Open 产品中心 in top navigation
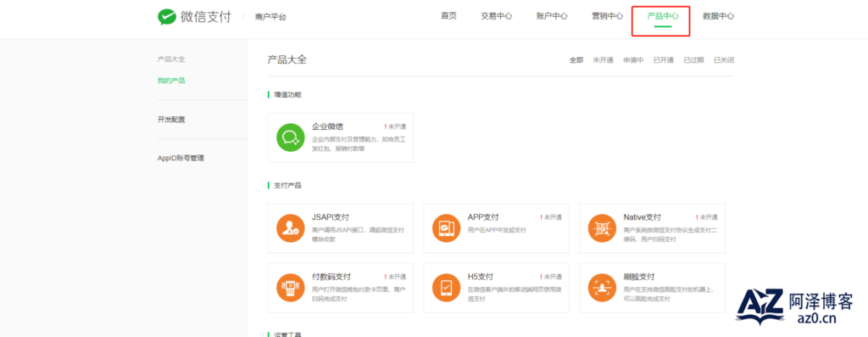The width and height of the screenshot is (868, 337). [663, 16]
